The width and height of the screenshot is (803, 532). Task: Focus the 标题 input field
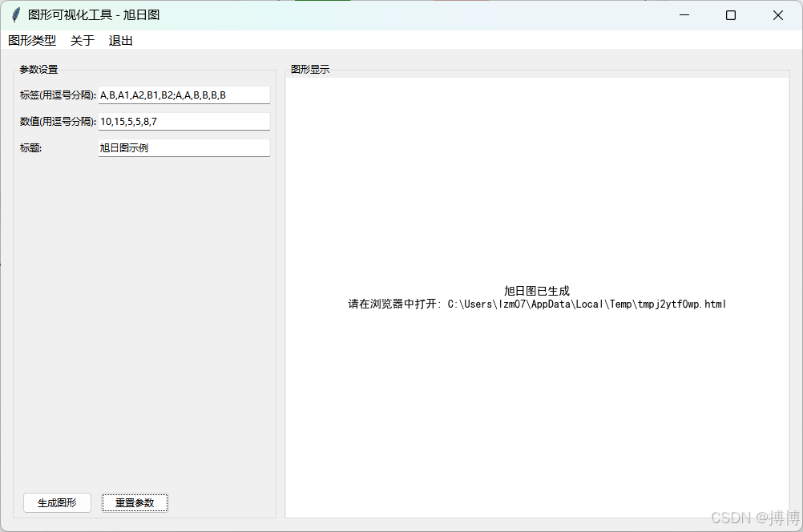184,148
